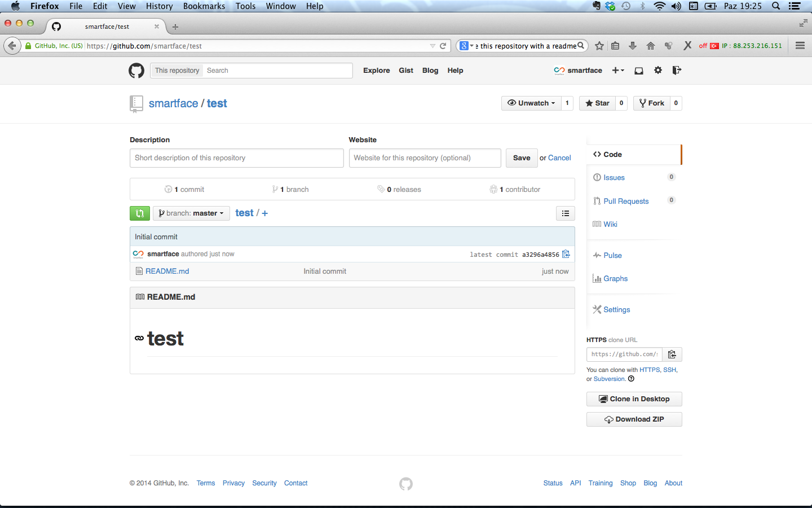This screenshot has height=508, width=812.
Task: Open the Subversion clone link
Action: 609,379
